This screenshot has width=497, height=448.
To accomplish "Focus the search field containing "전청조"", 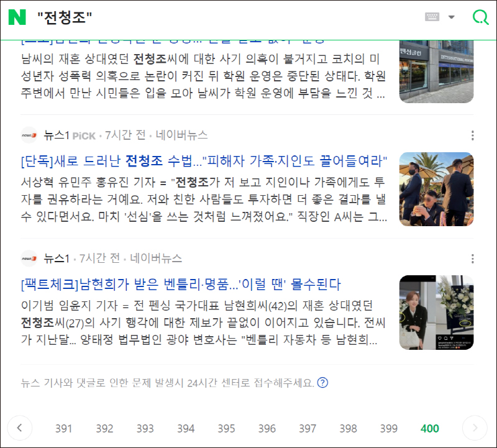I will pos(65,17).
